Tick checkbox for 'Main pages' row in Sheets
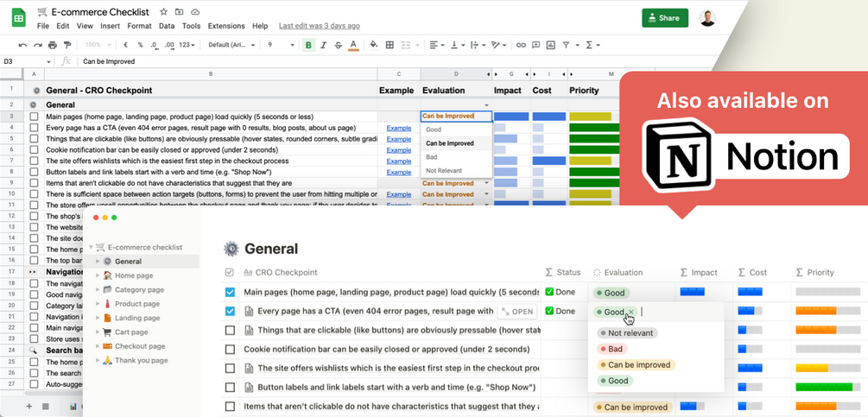This screenshot has height=417, width=868. tap(35, 117)
